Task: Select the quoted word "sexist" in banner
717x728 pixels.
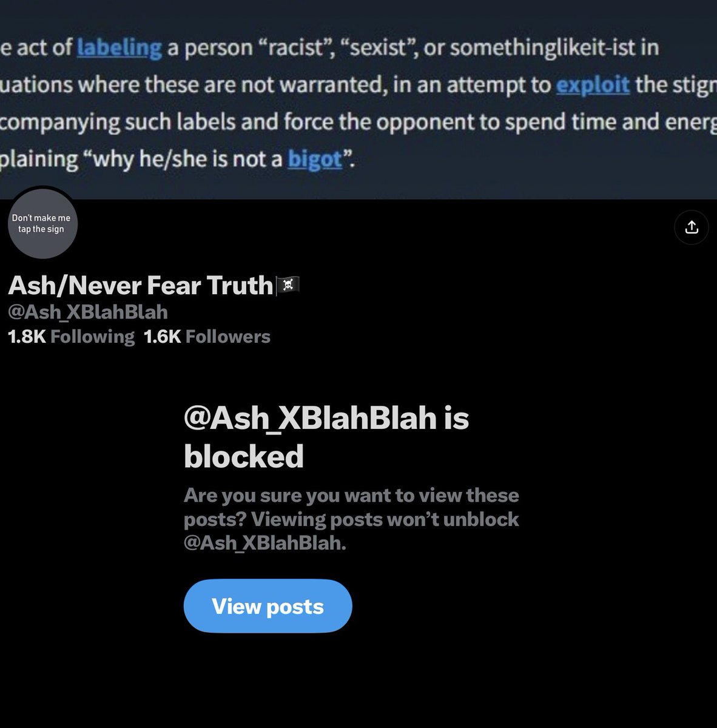Action: (x=376, y=47)
